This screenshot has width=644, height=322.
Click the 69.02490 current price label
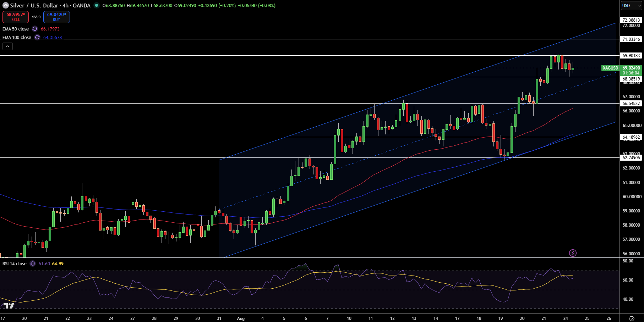click(631, 68)
